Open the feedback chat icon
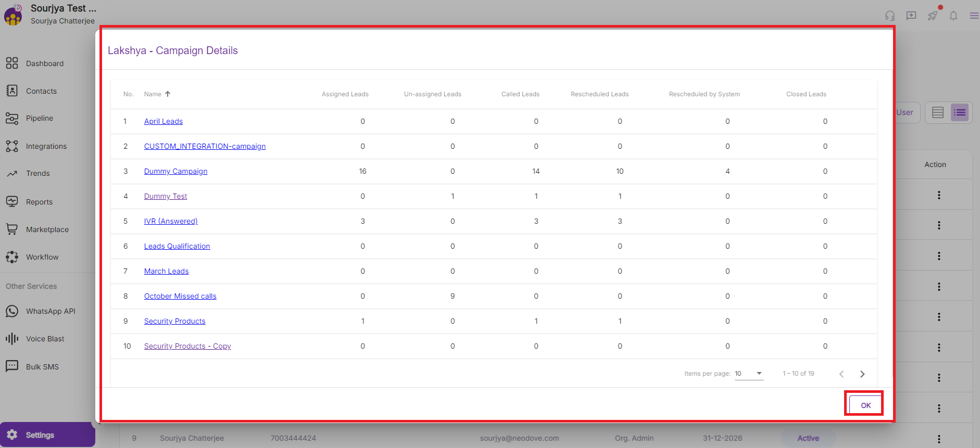980x448 pixels. [x=911, y=16]
